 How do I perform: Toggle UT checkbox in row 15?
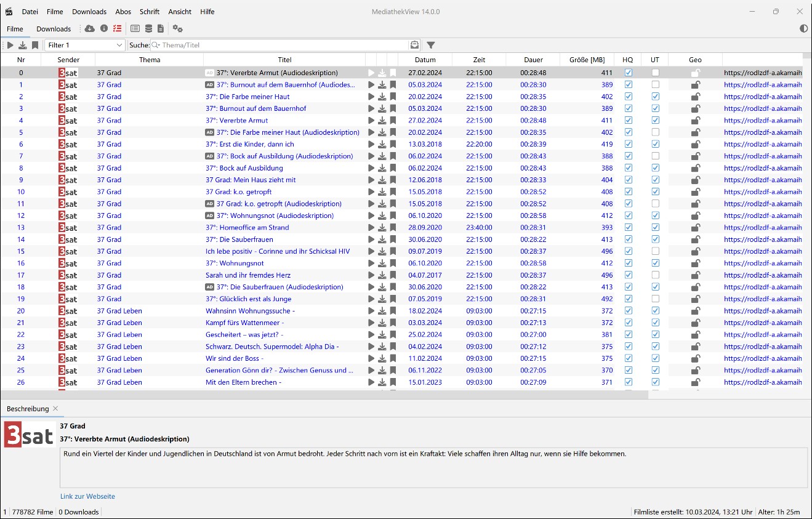(x=656, y=251)
